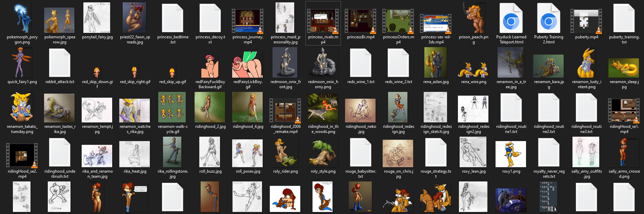This screenshot has height=214, width=644.
Task: Select the ridinghood_2006_remake.mp4 video
Action: coord(285,111)
